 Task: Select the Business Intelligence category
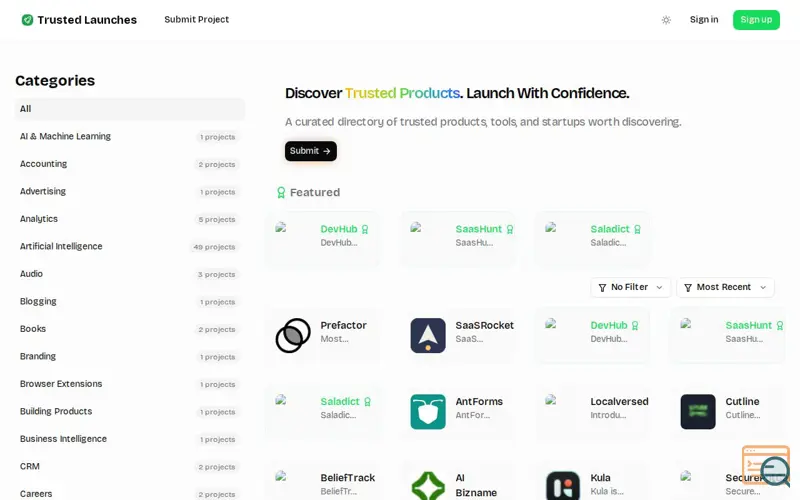pyautogui.click(x=130, y=439)
